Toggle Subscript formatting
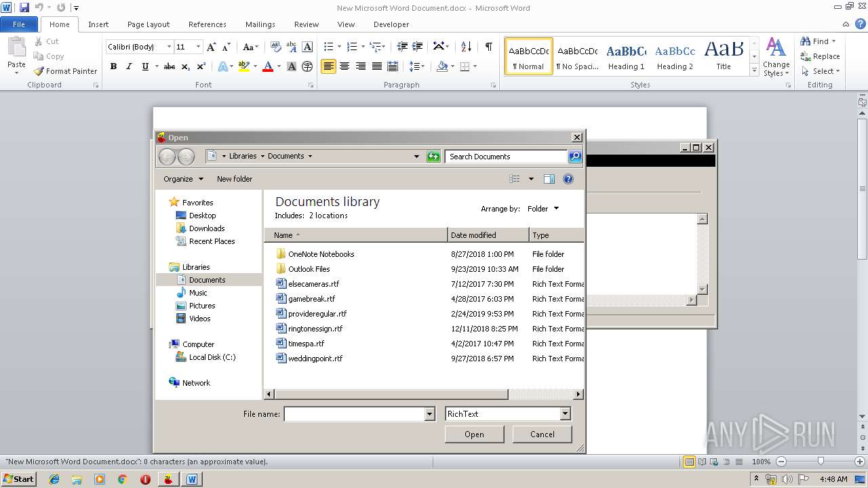Screen dimensions: 868x488 [x=186, y=66]
